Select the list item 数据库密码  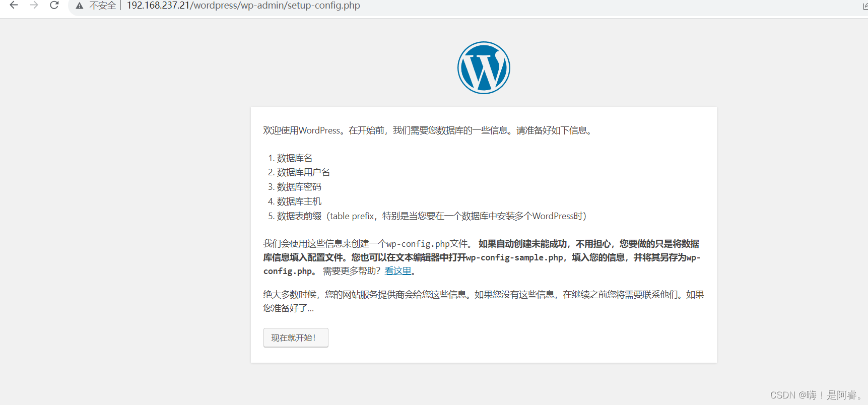[299, 187]
